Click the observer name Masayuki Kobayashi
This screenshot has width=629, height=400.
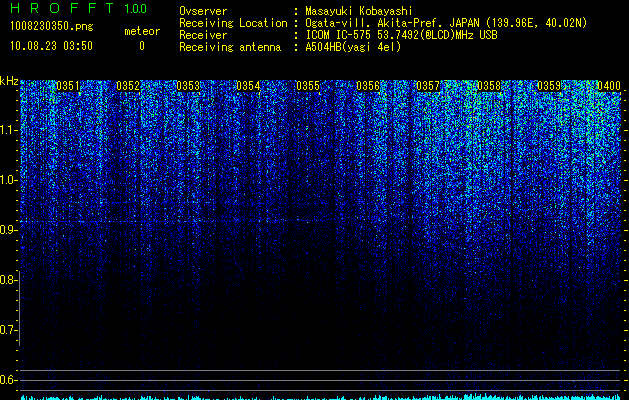point(359,11)
